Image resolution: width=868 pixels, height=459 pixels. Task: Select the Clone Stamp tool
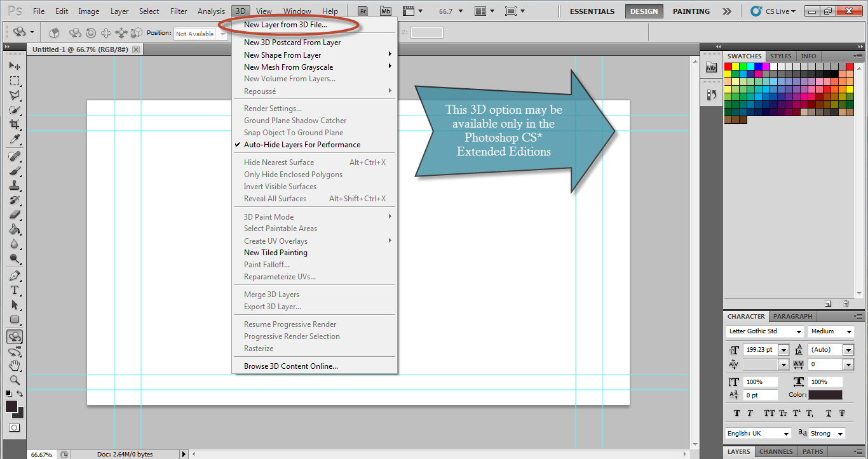click(x=14, y=185)
